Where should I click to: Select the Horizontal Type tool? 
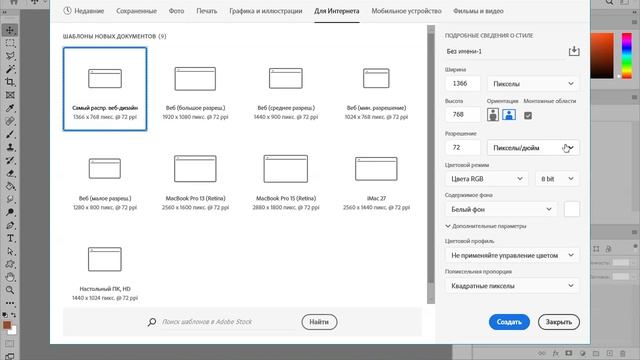(10, 238)
